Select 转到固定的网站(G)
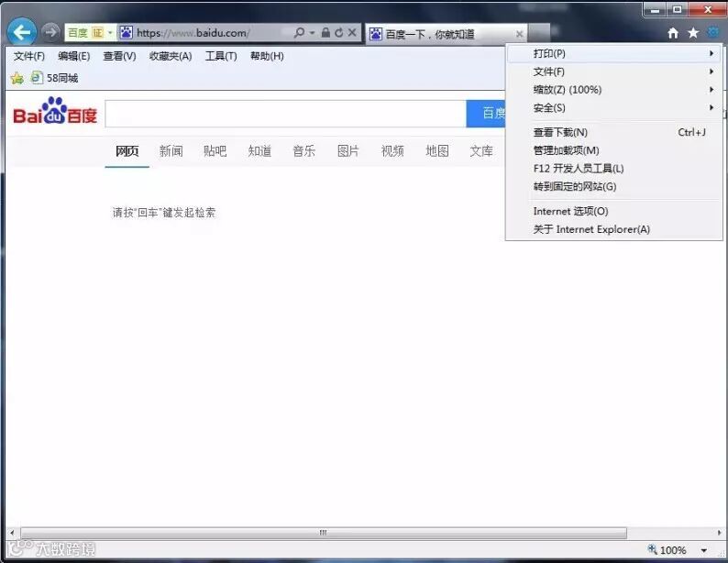This screenshot has height=563, width=728. click(613, 186)
